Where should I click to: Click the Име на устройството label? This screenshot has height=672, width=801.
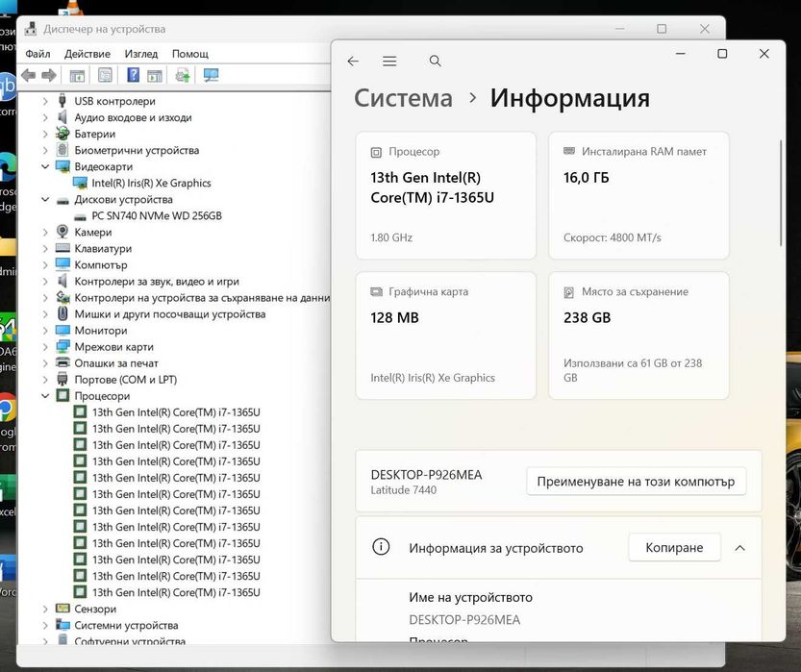tap(470, 597)
